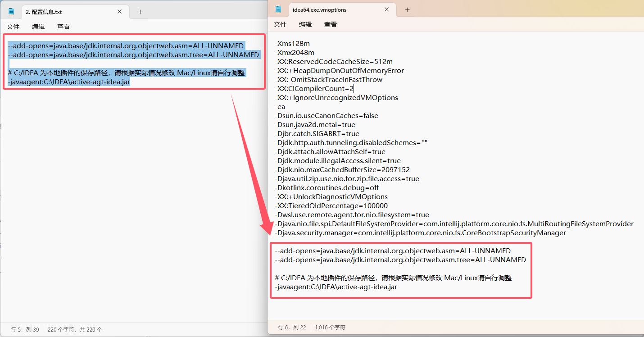Viewport: 644px width, 337px height.
Task: Click 行 6，列 22 in right status bar
Action: (x=292, y=327)
